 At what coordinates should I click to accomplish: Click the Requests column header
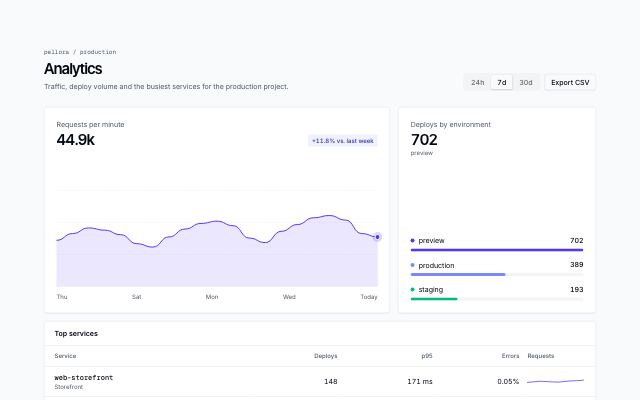click(540, 356)
